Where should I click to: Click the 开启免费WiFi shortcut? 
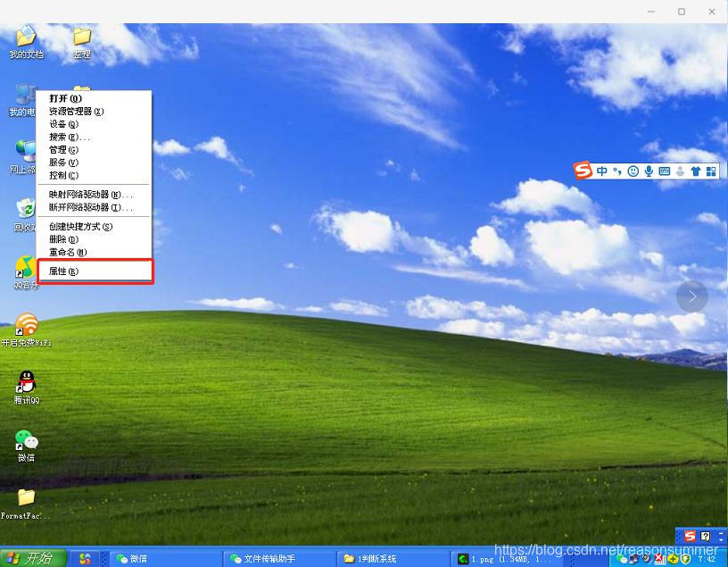[x=26, y=330]
